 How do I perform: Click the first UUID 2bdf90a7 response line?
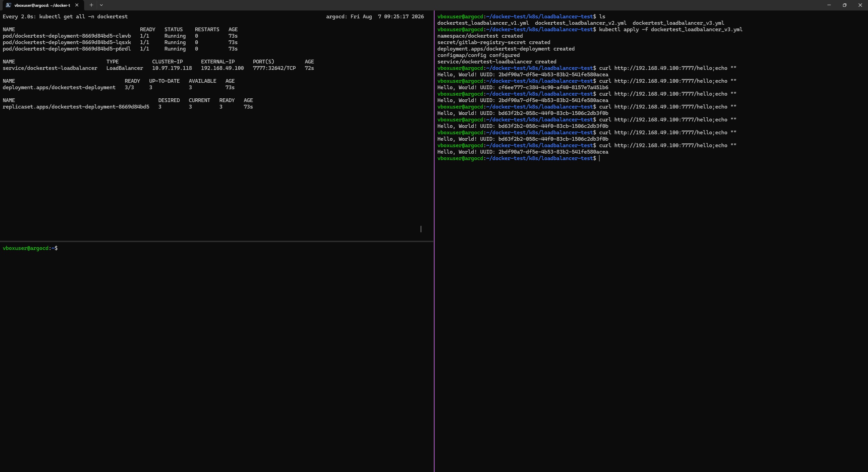coord(523,75)
